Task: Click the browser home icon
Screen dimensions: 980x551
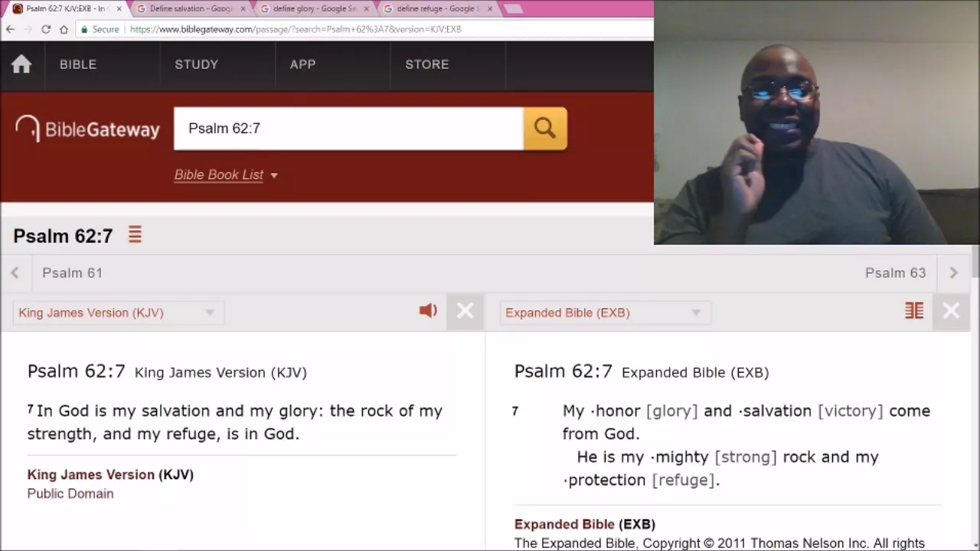Action: [64, 29]
